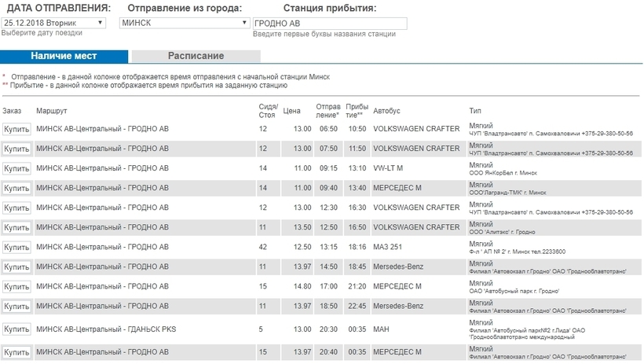The image size is (644, 364).
Task: Buy ticket for the 18:50 departure
Action: [16, 307]
